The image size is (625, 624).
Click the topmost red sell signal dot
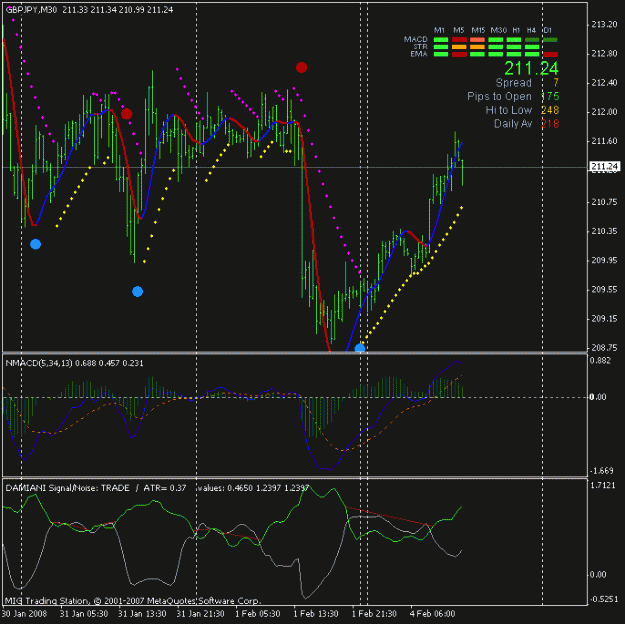(x=301, y=67)
